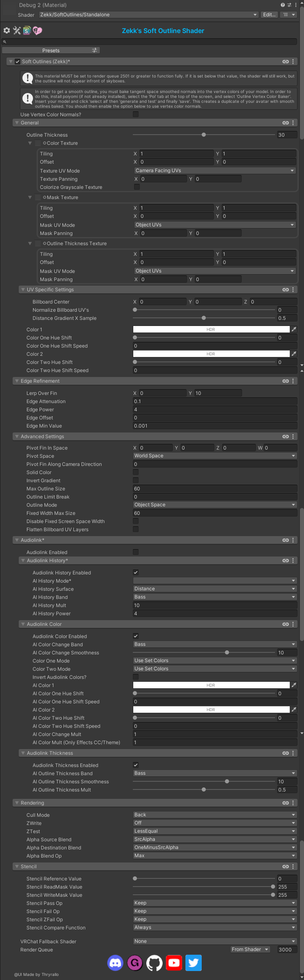
Task: Pick AI Color 2 with eyedropper icon
Action: point(294,710)
